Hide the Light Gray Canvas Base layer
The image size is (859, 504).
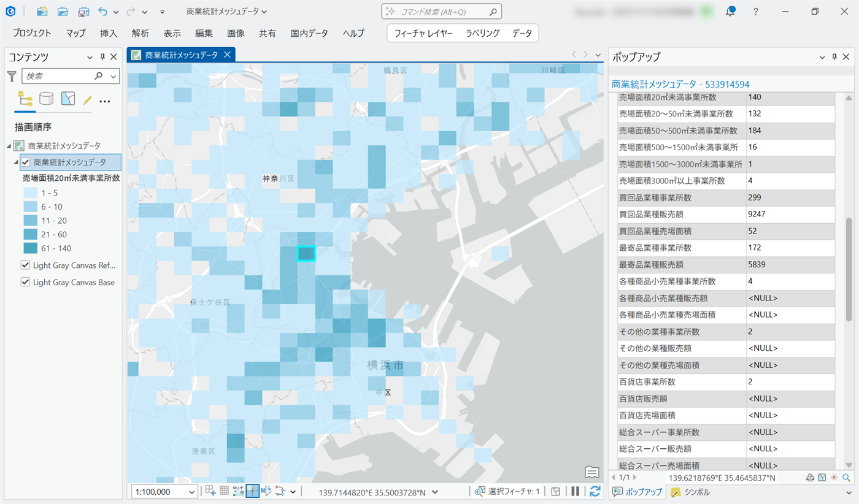(x=26, y=282)
